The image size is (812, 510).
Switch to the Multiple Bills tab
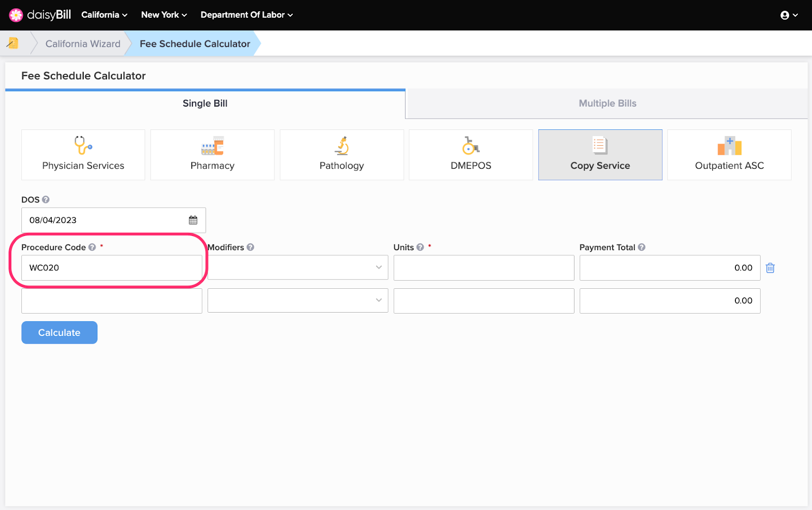(x=607, y=104)
